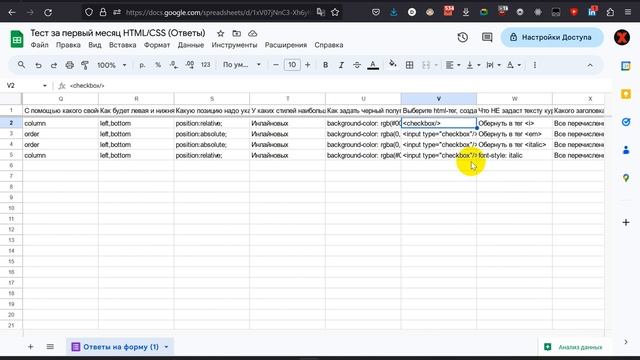Star this spreadsheet document

[x=220, y=33]
